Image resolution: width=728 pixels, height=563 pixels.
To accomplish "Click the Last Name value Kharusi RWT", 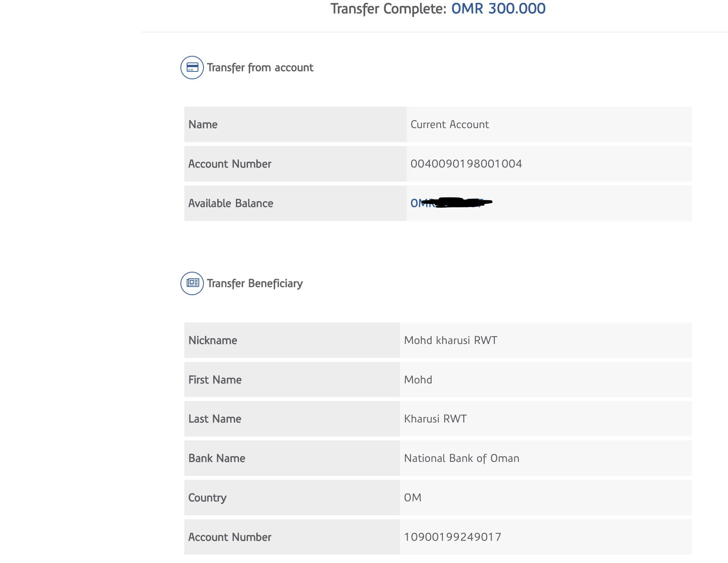I will pos(435,419).
